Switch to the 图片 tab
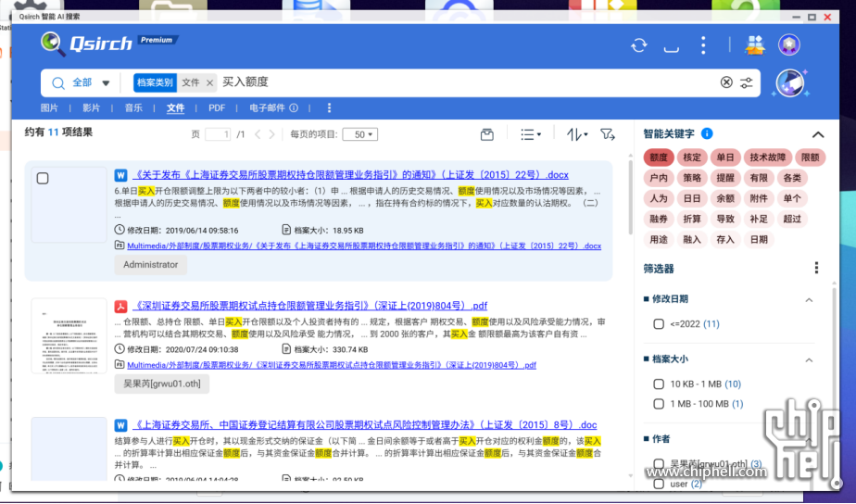Viewport: 856px width, 504px height. point(49,107)
